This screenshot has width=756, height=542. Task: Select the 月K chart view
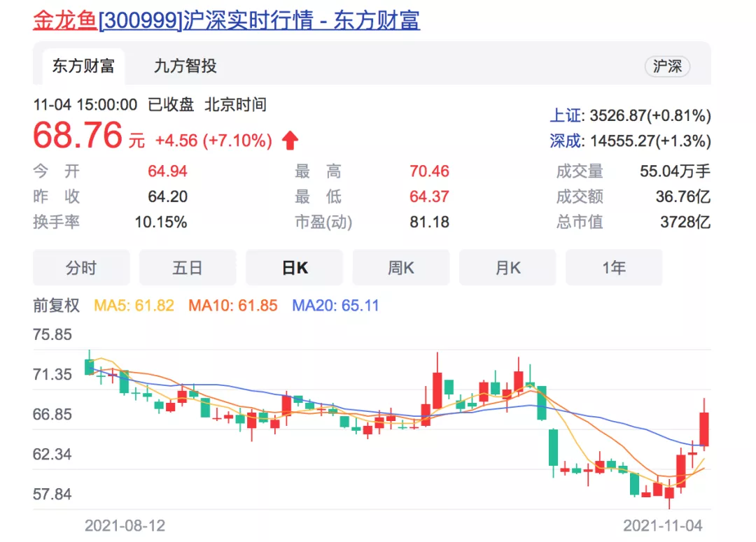(x=507, y=268)
